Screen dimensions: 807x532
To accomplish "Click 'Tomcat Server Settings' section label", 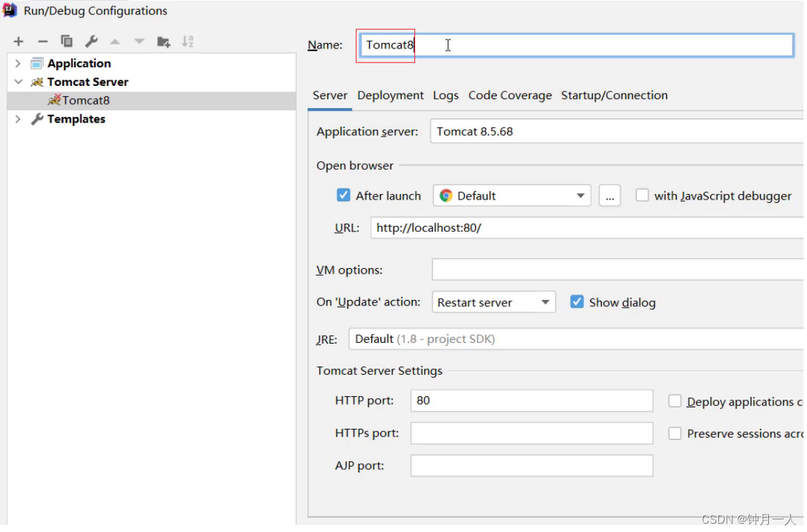I will (x=380, y=371).
